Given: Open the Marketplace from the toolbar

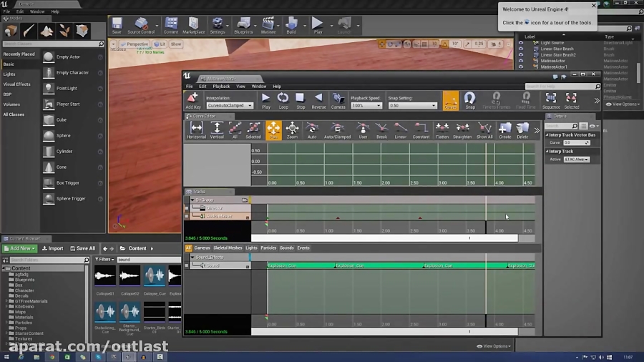Looking at the screenshot, I should [x=193, y=26].
